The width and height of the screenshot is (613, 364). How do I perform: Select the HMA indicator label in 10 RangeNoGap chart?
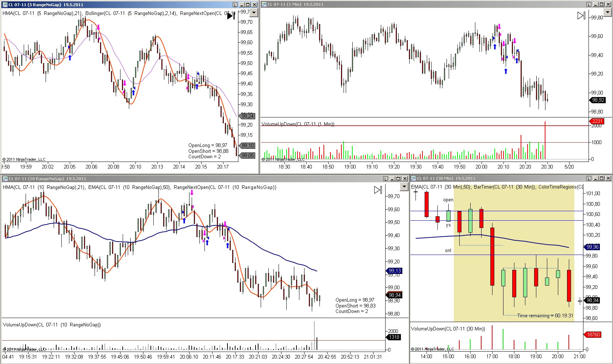[44, 187]
